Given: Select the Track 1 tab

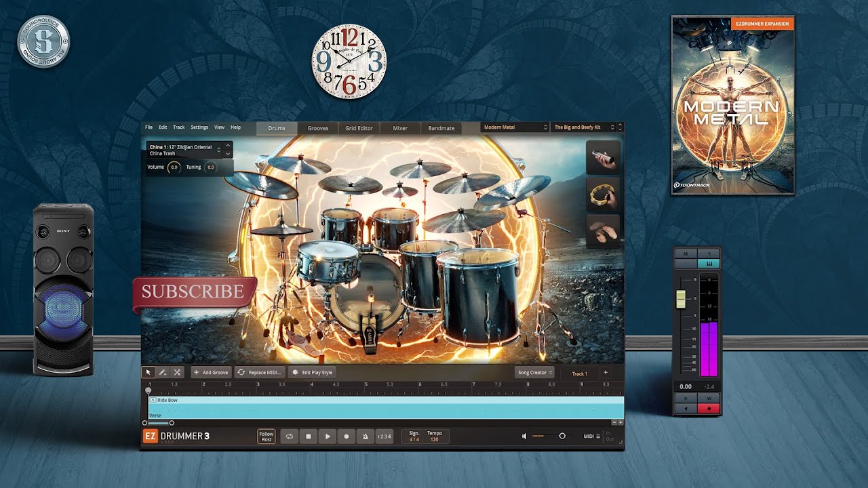Looking at the screenshot, I should point(580,373).
